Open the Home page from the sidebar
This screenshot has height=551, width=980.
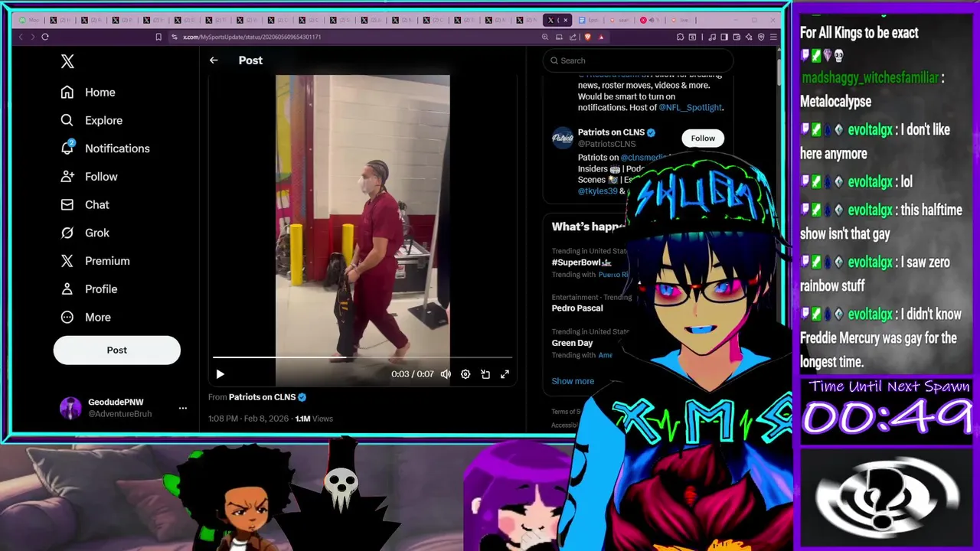[88, 92]
